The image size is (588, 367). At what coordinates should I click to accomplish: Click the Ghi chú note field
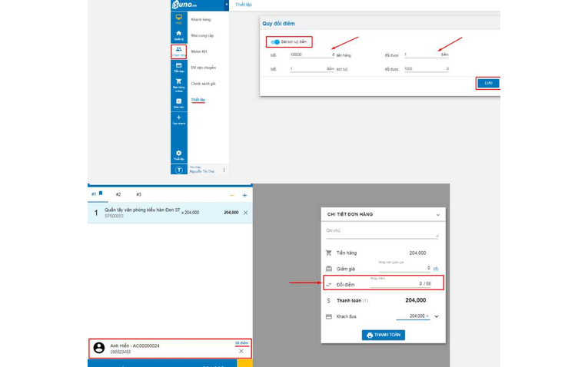click(382, 233)
